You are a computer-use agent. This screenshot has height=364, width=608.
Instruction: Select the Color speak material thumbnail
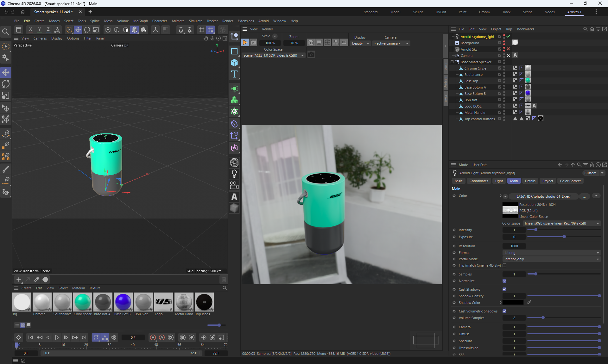83,302
